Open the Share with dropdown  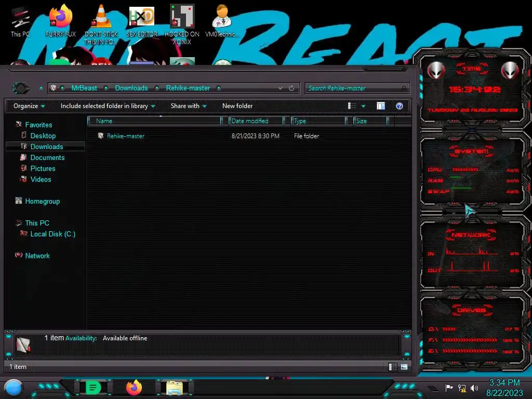[189, 106]
